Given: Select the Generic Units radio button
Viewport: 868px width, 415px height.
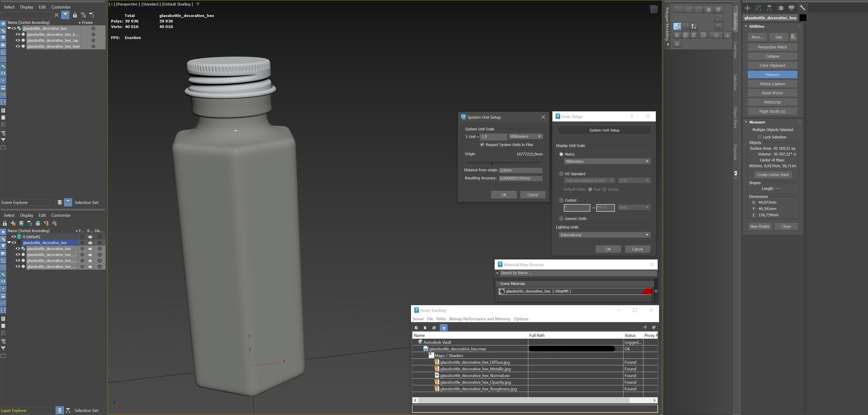Looking at the screenshot, I should (561, 219).
